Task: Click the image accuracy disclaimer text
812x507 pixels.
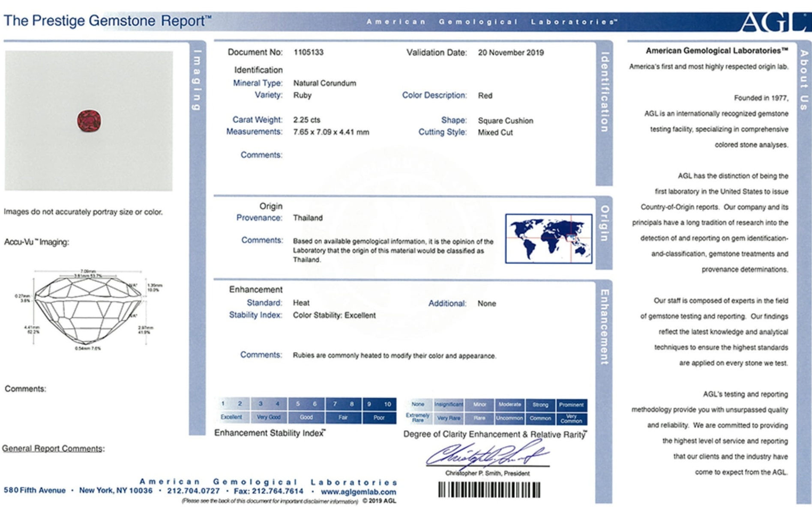Action: coord(83,212)
